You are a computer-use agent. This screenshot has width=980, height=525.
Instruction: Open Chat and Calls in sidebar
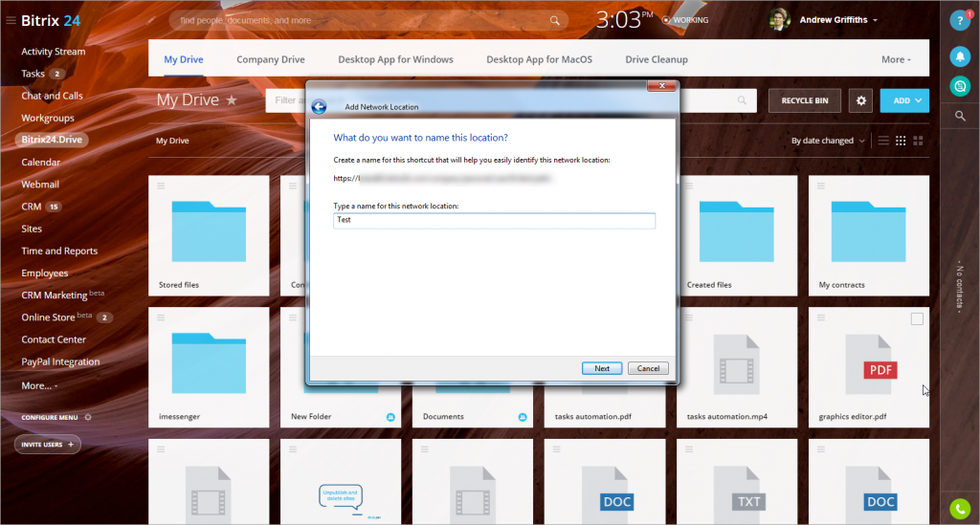click(52, 96)
